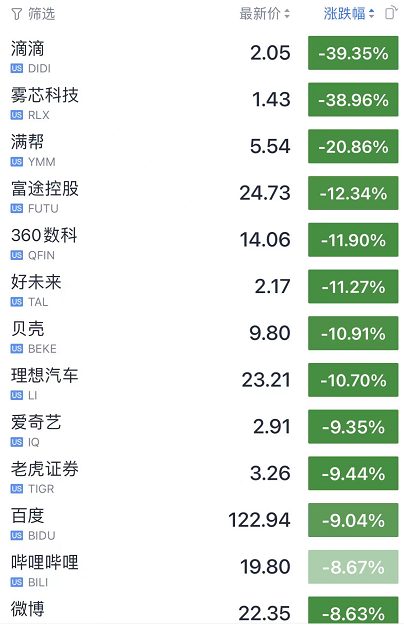Click the US badge beside BEKE
404x625 pixels.
click(17, 349)
